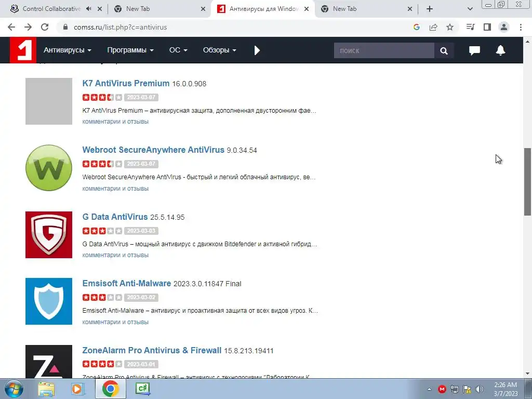Click the star rating for Webroot

pyautogui.click(x=102, y=164)
